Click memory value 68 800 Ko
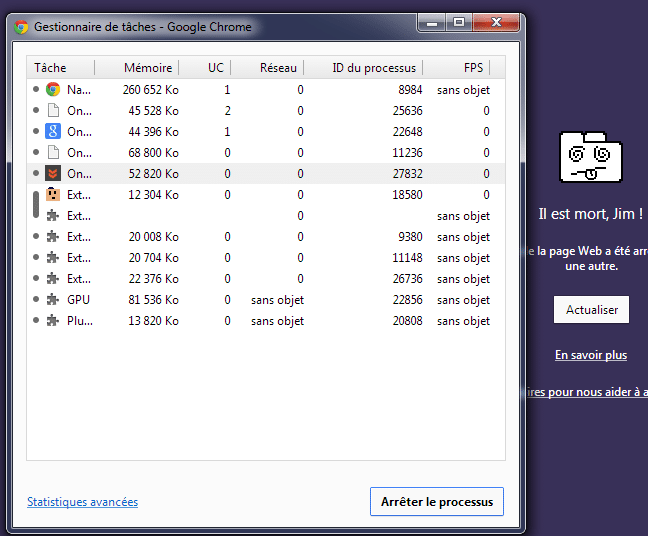Screen dimensions: 648x536 [x=153, y=153]
